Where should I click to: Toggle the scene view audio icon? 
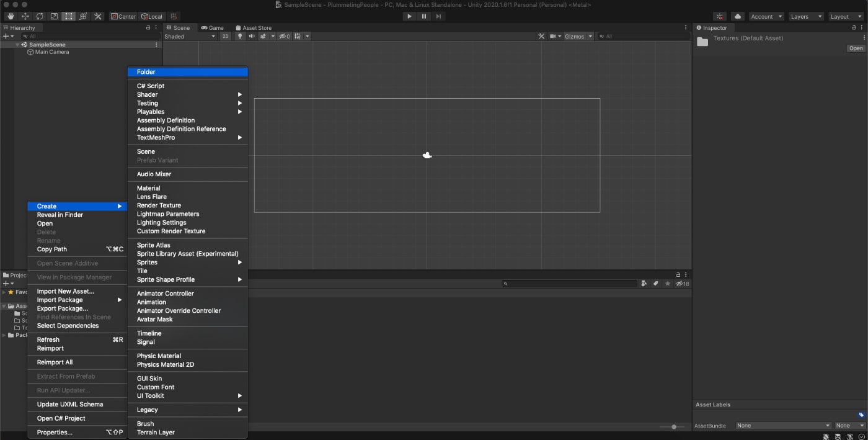[252, 36]
